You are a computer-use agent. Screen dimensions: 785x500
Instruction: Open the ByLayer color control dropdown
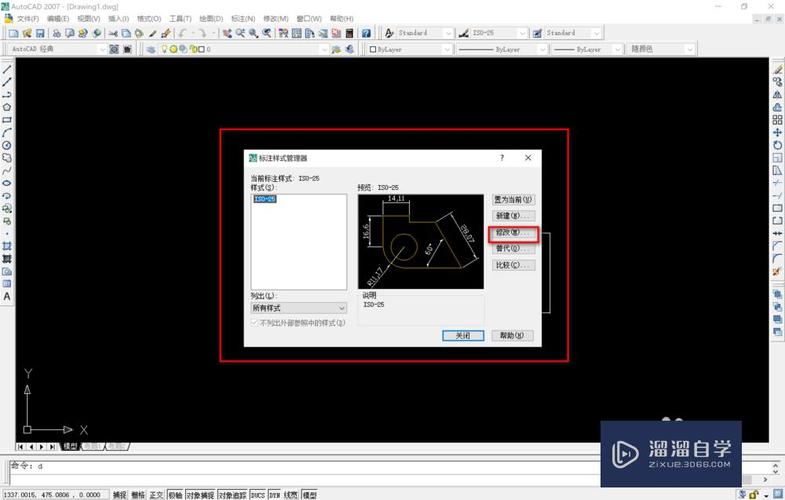tap(447, 49)
